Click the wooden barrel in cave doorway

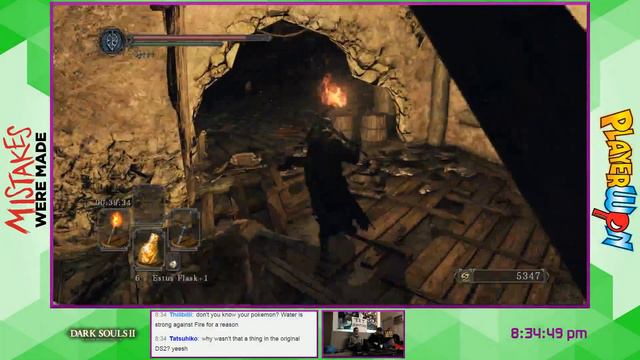(x=373, y=128)
